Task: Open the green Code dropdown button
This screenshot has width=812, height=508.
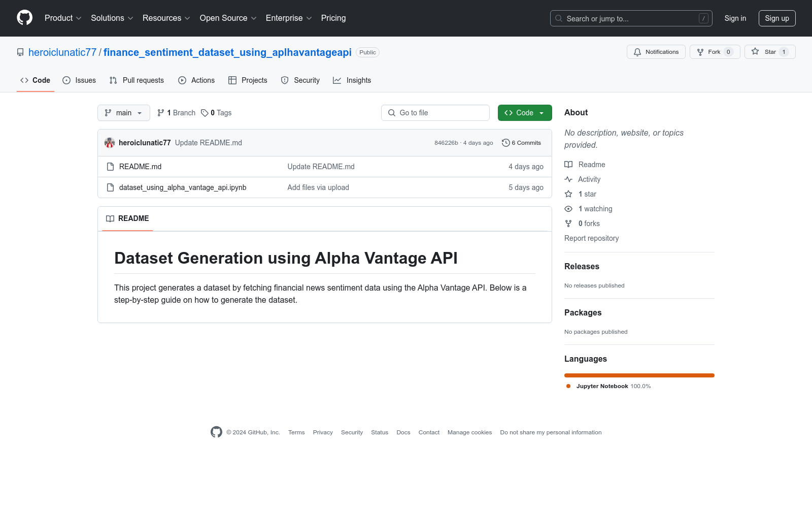Action: (525, 113)
